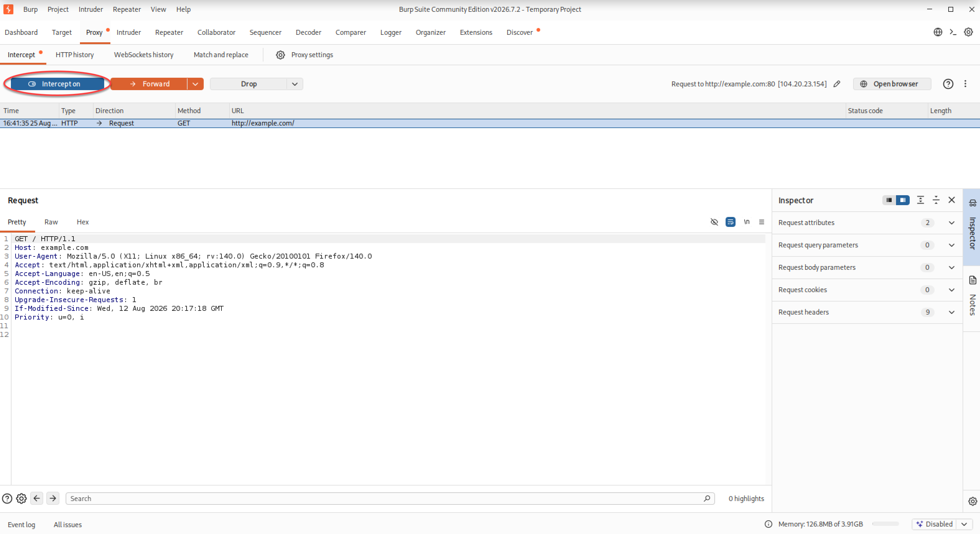This screenshot has width=980, height=534.
Task: Open the HTTP history sub-tab
Action: (x=75, y=55)
